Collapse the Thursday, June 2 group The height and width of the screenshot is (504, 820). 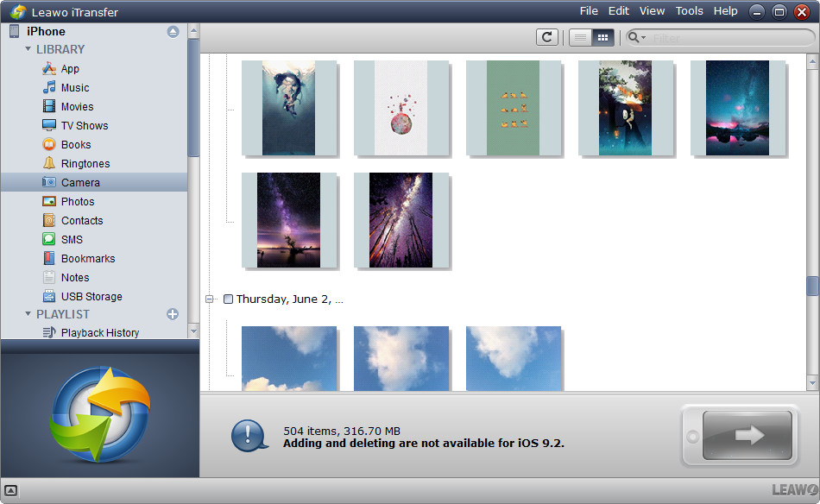[x=209, y=299]
